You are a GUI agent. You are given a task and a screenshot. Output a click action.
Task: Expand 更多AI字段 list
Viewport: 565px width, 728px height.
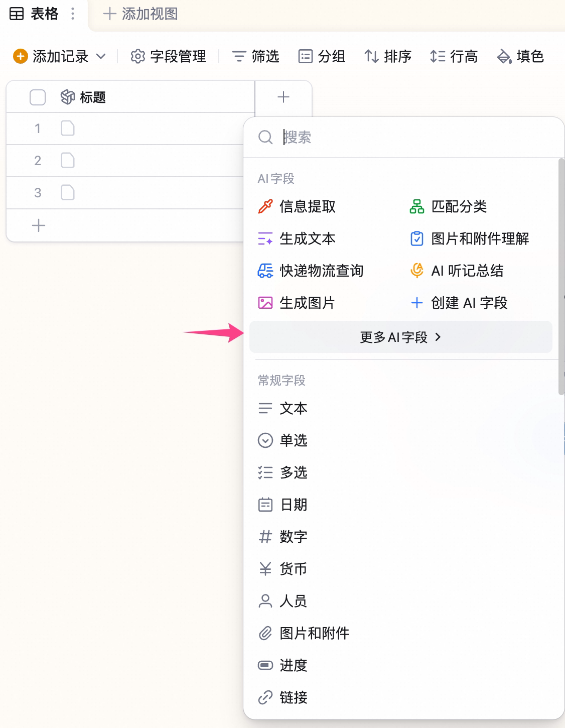400,337
